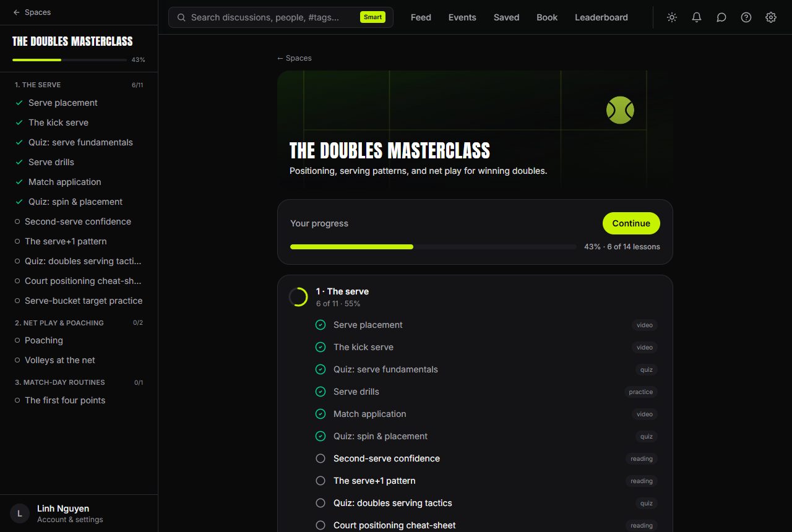Open Serve-bucket target practice in sidebar
This screenshot has width=792, height=532.
pyautogui.click(x=79, y=301)
